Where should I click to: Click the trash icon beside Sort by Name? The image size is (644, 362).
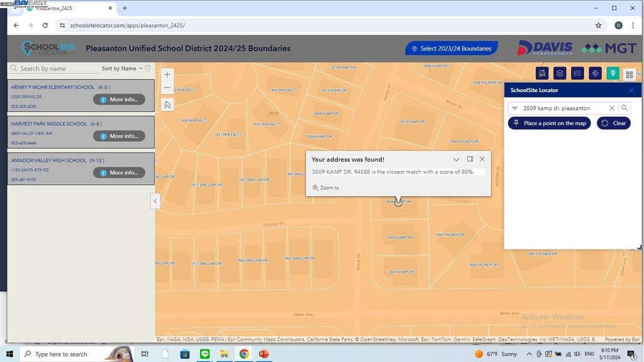[148, 68]
